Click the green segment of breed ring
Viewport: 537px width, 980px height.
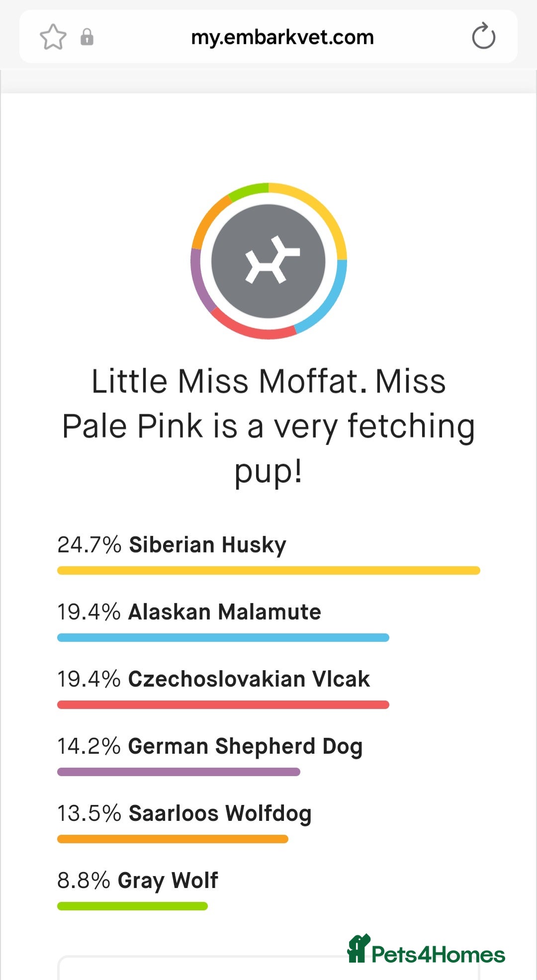coord(249,189)
